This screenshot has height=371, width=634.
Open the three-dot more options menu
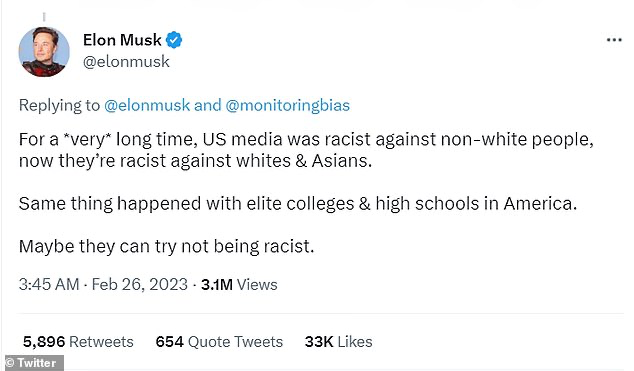pos(614,40)
